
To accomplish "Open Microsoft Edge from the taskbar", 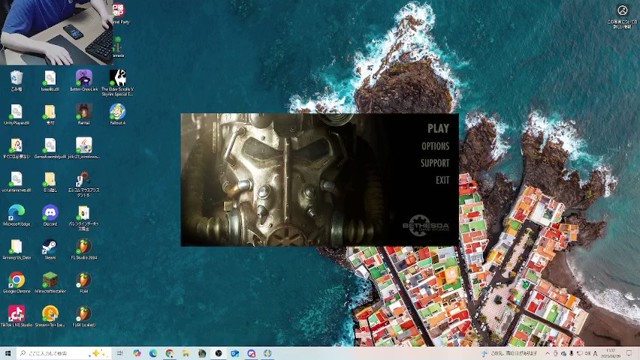I will pyautogui.click(x=153, y=353).
